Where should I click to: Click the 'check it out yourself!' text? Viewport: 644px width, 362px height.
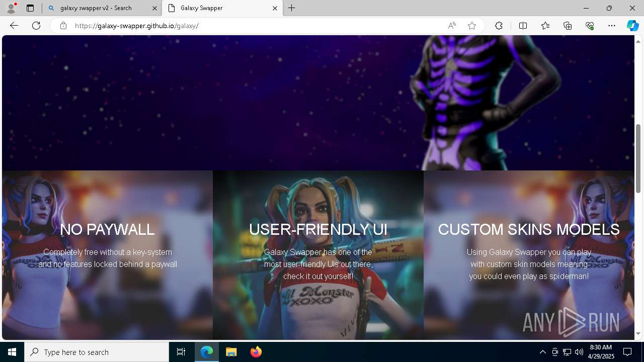(318, 276)
